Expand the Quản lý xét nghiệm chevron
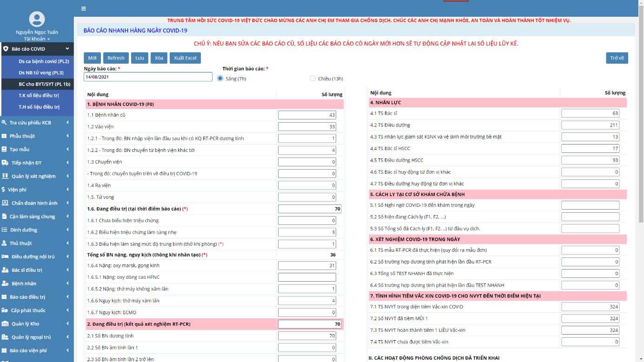Image resolution: width=644 pixels, height=362 pixels. (67, 176)
